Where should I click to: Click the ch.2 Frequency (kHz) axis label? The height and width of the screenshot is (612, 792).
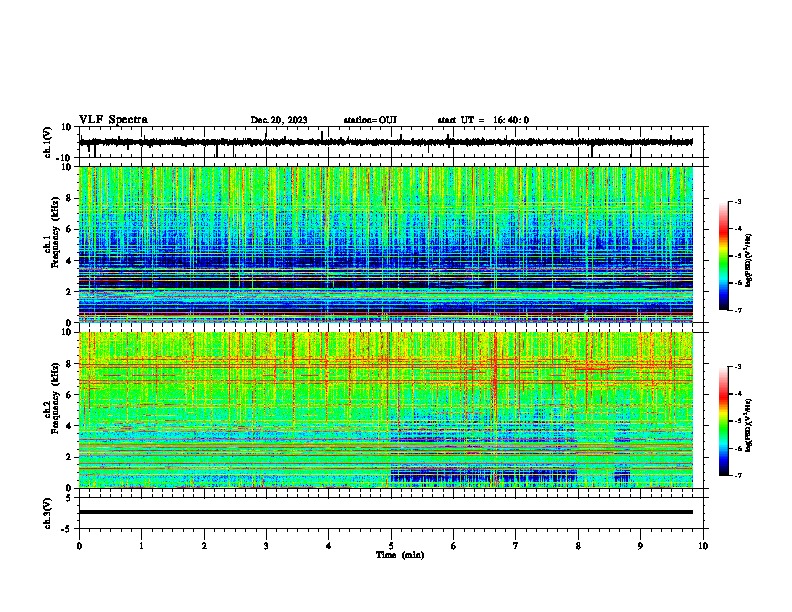point(55,398)
